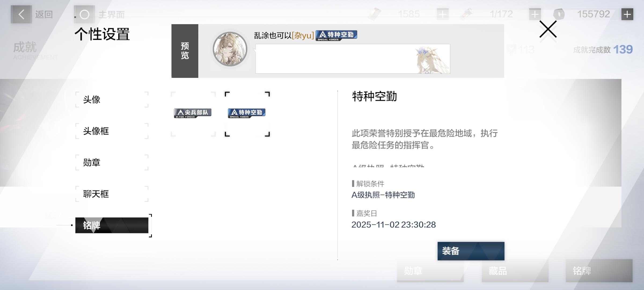Click the chat bubble preview box
The height and width of the screenshot is (290, 644).
(353, 59)
